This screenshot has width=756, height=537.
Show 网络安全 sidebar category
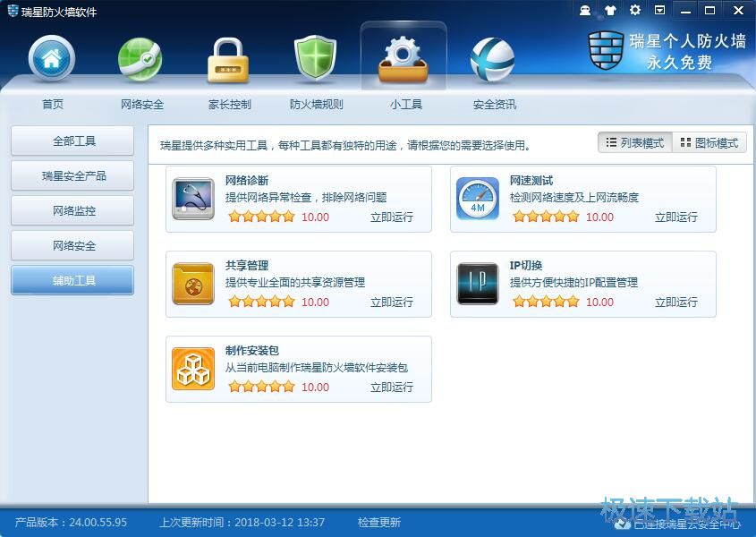pos(72,245)
